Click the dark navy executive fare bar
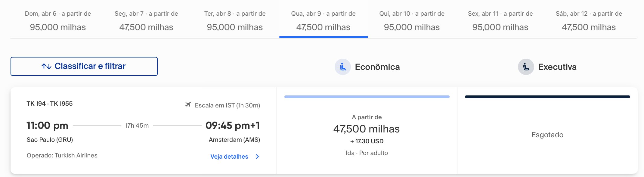Screen dimensions: 644x177 547,97
